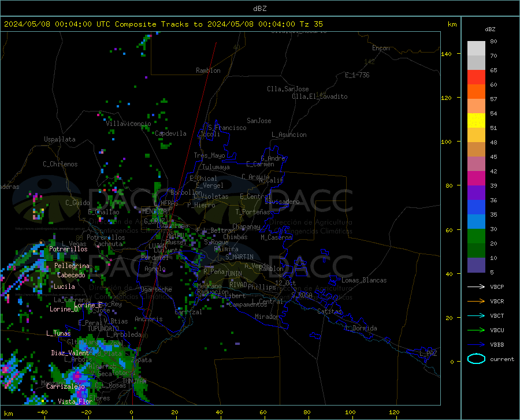The height and width of the screenshot is (420, 520).
Task: Click the E_1-736 location label
Action: click(357, 75)
